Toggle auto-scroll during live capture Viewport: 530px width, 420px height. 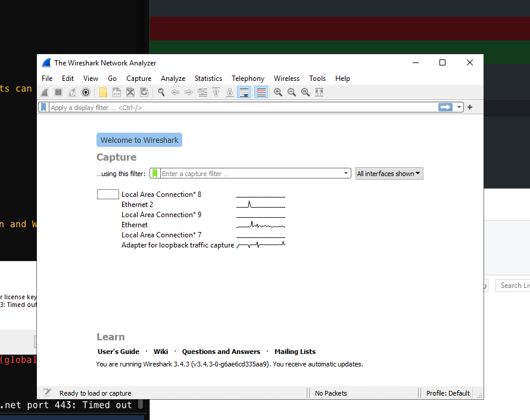pos(244,92)
